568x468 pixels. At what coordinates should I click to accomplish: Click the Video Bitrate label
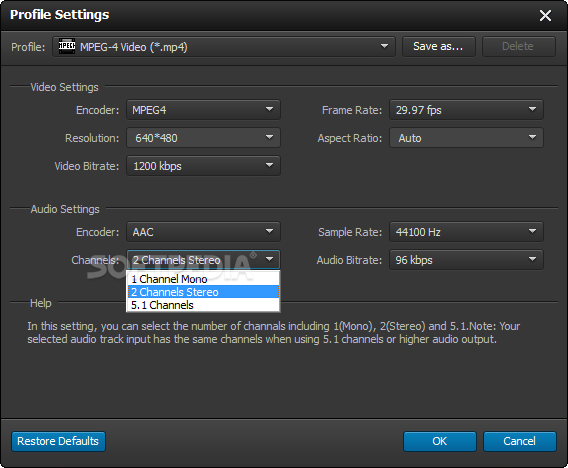[x=87, y=166]
